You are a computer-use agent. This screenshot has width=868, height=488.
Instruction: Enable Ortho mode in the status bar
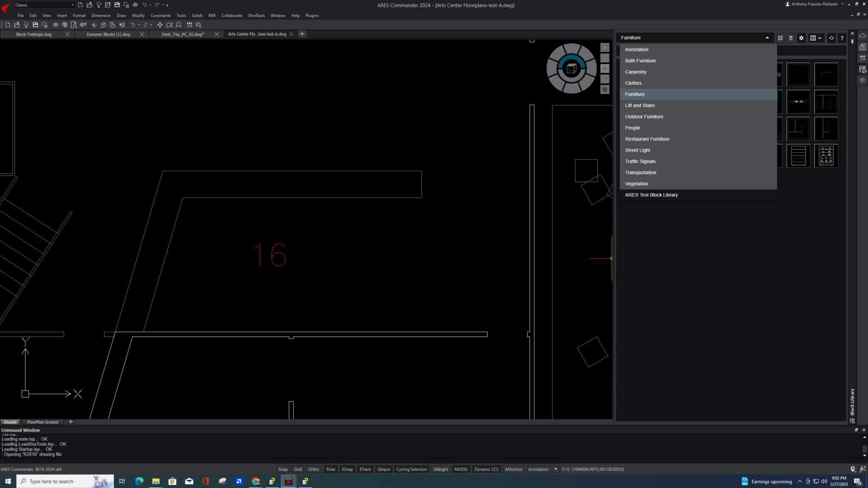pyautogui.click(x=314, y=469)
